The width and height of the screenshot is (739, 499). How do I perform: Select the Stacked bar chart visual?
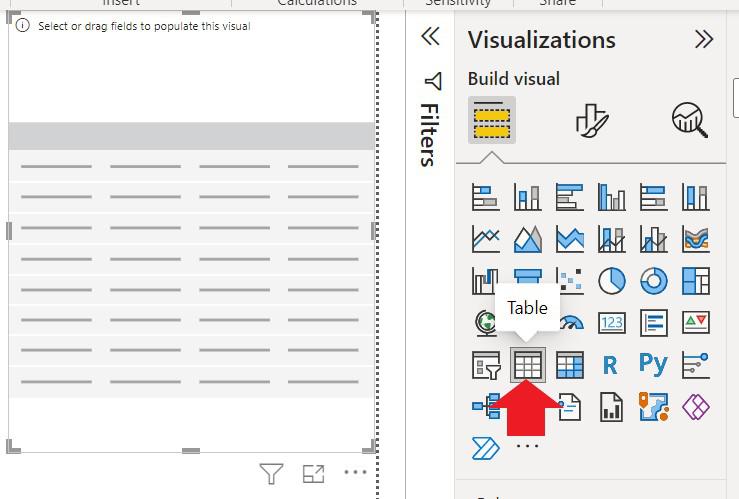[485, 197]
